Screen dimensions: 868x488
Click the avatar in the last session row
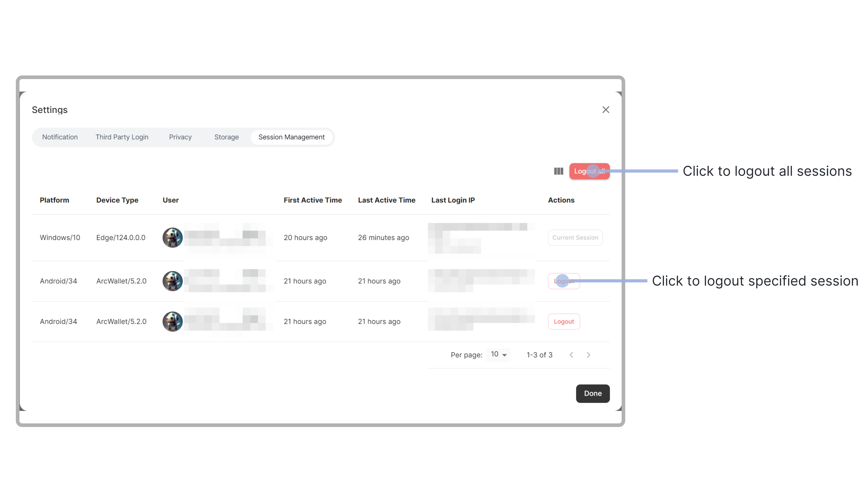[x=172, y=322]
